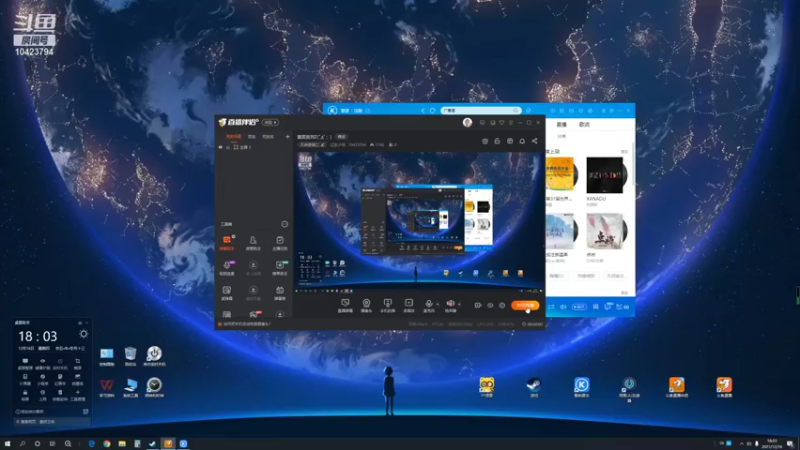Open the Recycle Bin desktop icon

(130, 356)
